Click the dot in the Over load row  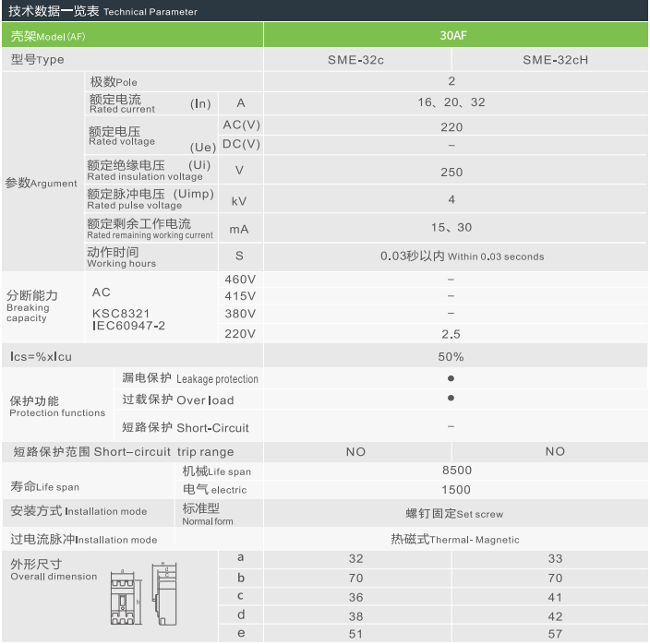[451, 398]
